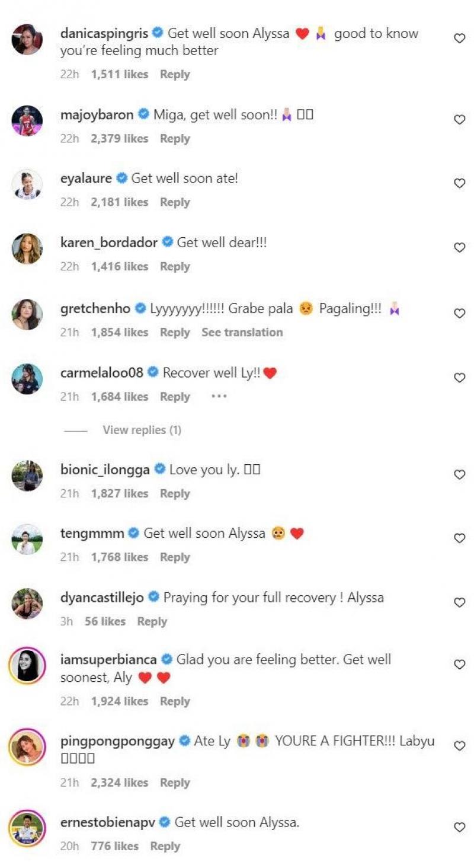The image size is (474, 868).
Task: Heart the bionic_ilongga comment
Action: 459,475
